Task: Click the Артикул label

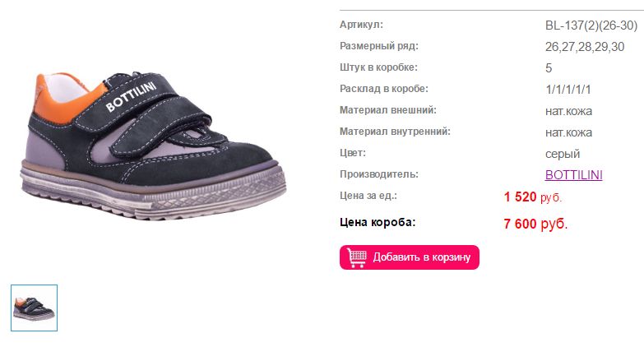Action: [x=361, y=25]
